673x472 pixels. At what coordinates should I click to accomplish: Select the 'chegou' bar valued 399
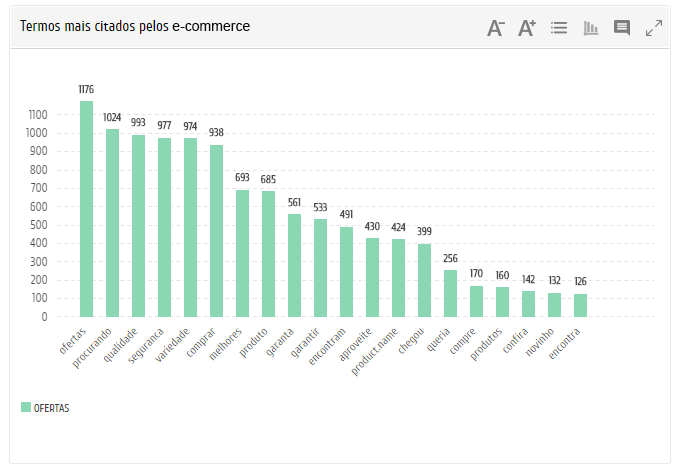tap(424, 280)
